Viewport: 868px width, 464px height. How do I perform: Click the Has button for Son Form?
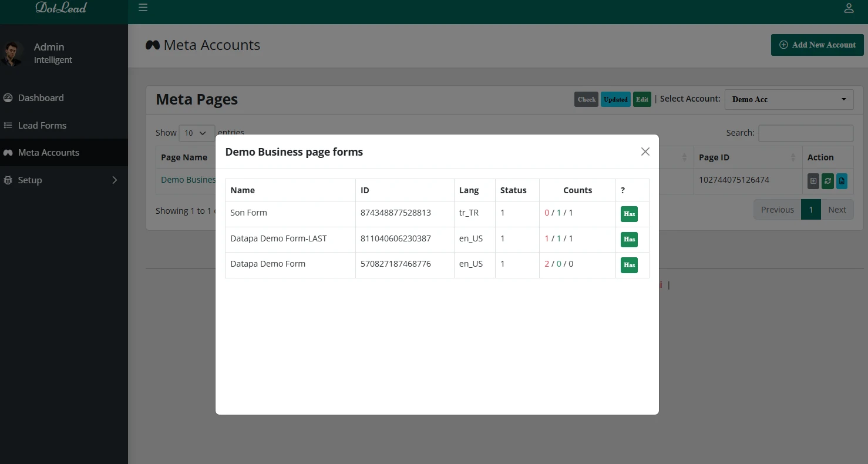point(629,214)
